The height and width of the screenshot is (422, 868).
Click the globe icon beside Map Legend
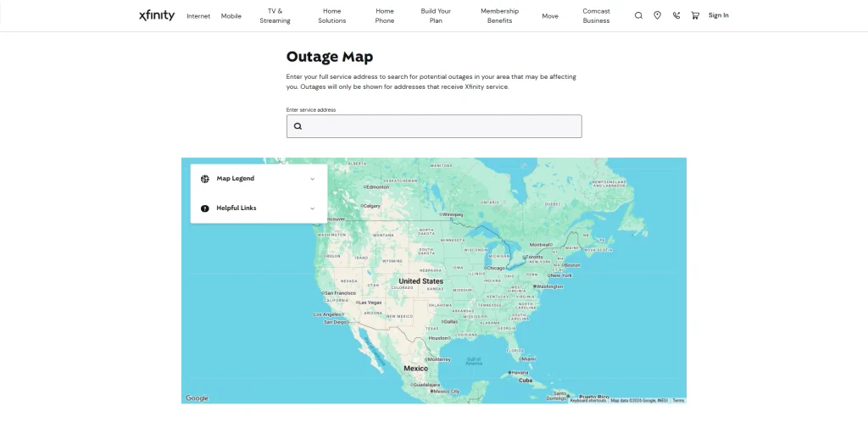coord(205,179)
